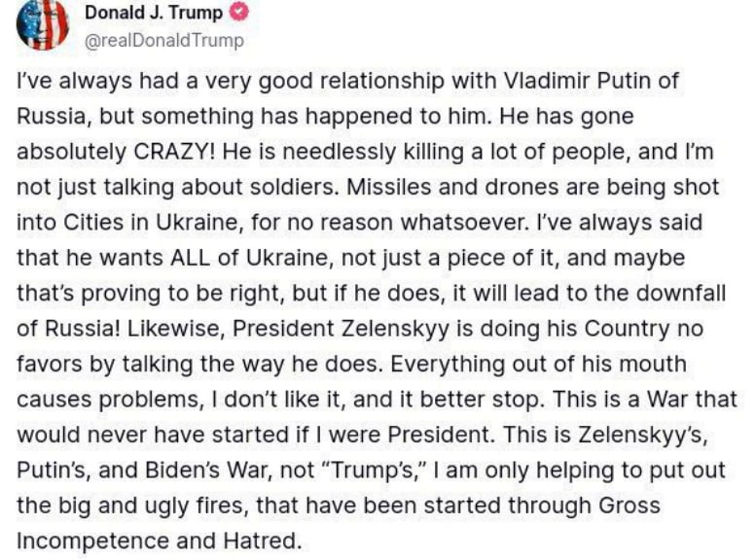The width and height of the screenshot is (756, 559).
Task: Click the capitalized word ALL in the post
Action: (x=191, y=258)
